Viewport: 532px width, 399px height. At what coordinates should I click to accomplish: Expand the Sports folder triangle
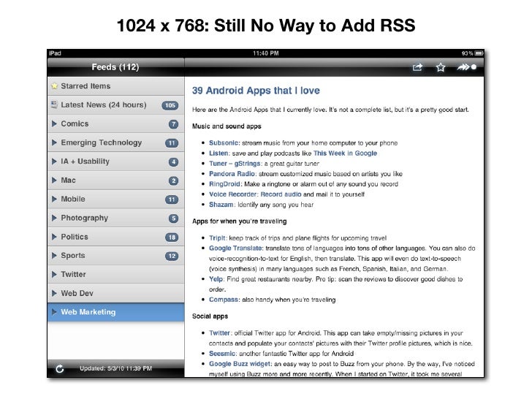click(x=54, y=256)
